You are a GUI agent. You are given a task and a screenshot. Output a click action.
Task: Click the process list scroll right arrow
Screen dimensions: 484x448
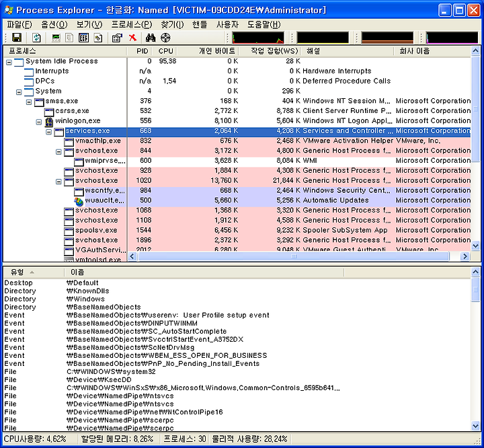click(465, 256)
